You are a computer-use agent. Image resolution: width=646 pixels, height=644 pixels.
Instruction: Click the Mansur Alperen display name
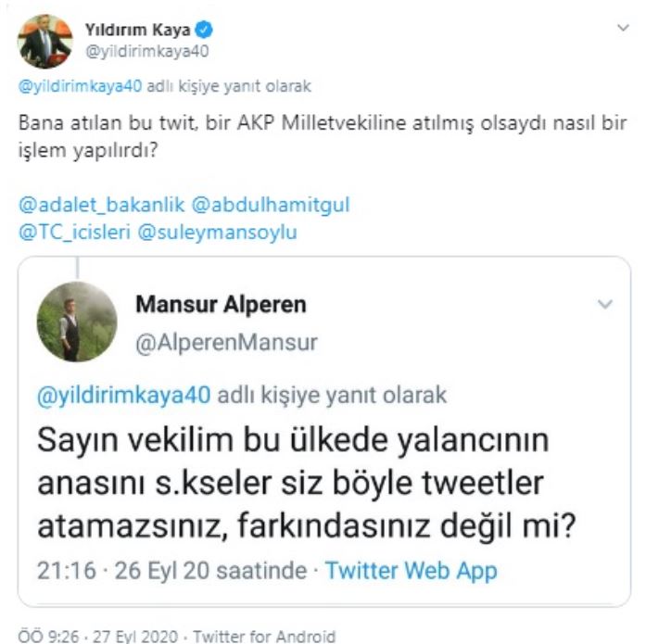pyautogui.click(x=221, y=304)
